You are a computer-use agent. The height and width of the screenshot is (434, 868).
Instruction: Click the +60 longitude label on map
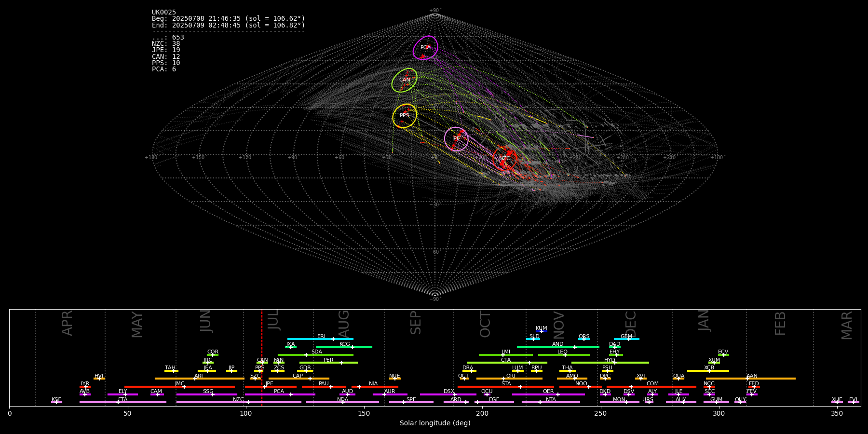click(x=339, y=158)
